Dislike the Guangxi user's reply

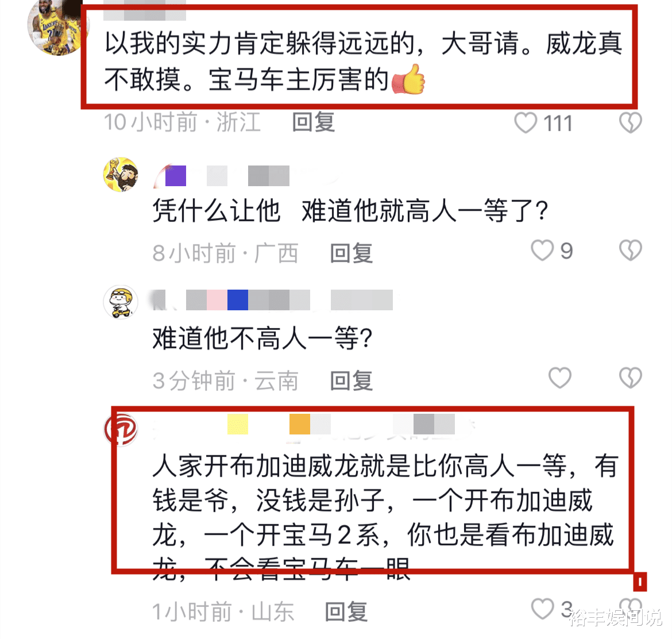tap(631, 251)
